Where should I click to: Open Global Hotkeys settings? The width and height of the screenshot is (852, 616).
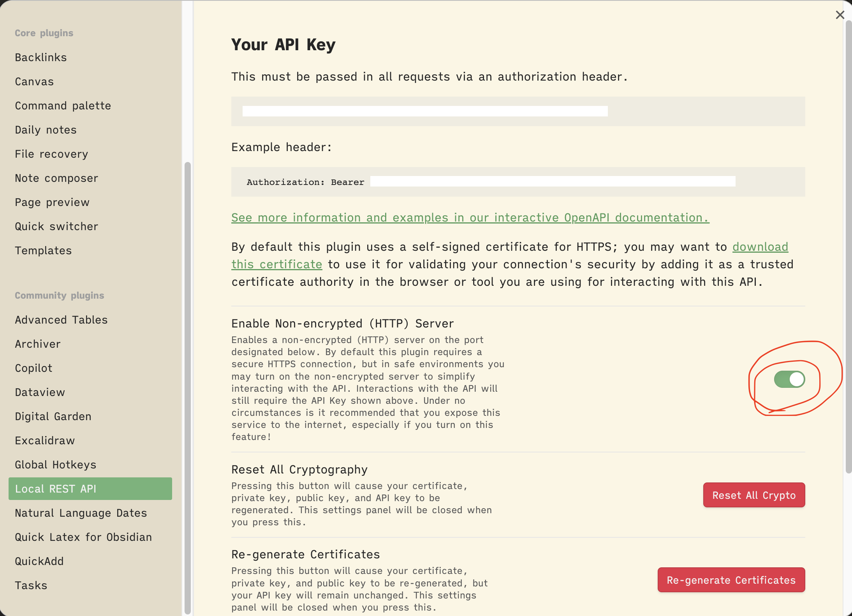pos(55,465)
